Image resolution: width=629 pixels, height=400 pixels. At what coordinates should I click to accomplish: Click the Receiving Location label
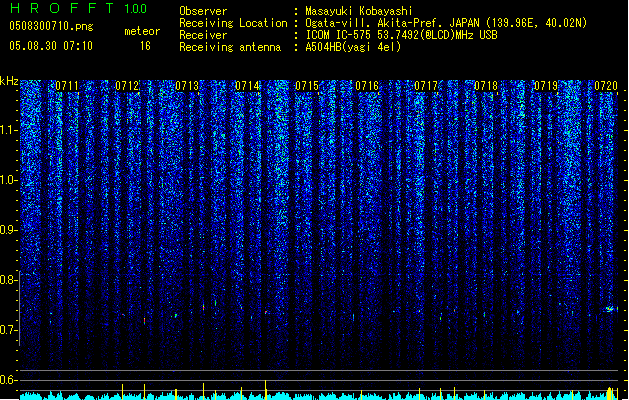click(233, 23)
